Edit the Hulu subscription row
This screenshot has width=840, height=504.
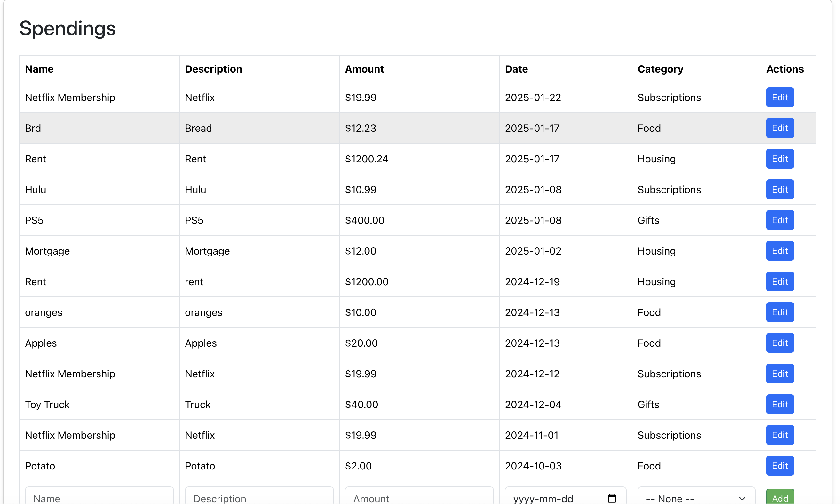(780, 190)
